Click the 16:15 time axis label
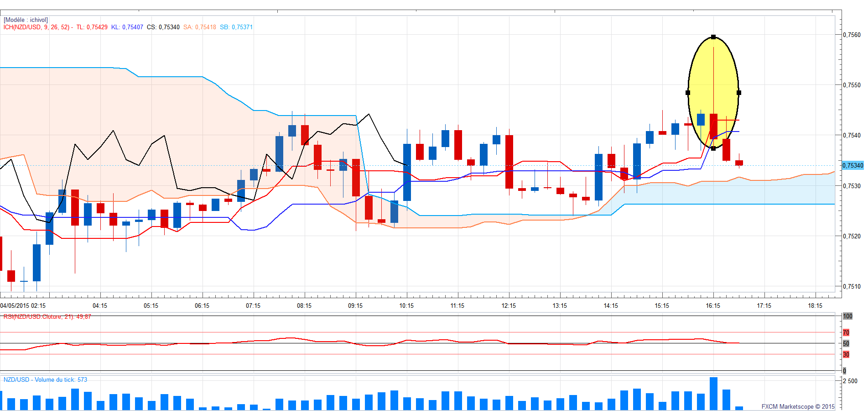 (713, 306)
